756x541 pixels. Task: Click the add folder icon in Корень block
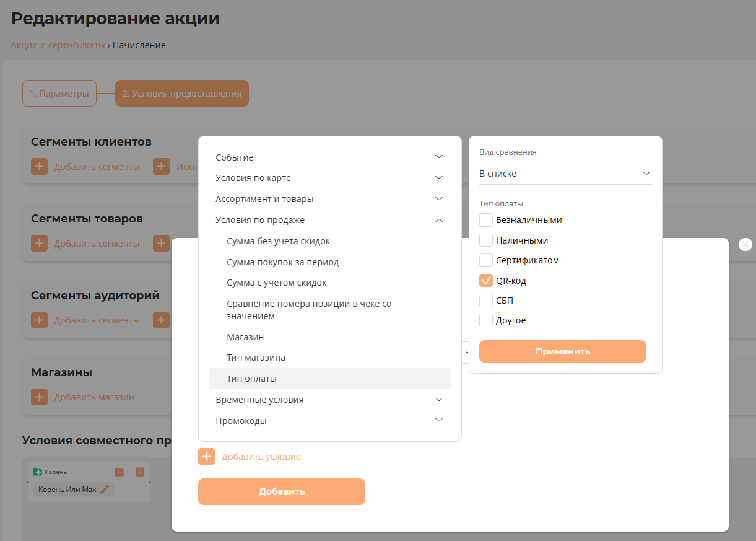coord(119,472)
